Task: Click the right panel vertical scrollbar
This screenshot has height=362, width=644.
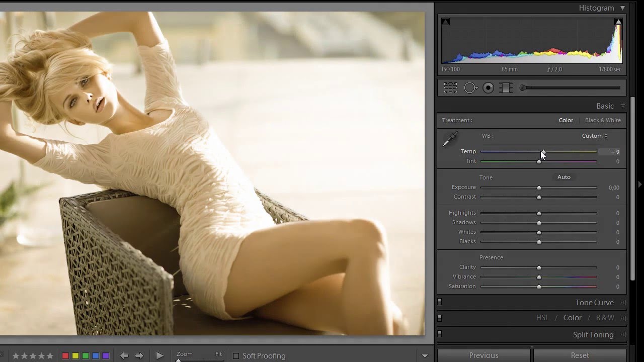Action: pyautogui.click(x=633, y=189)
